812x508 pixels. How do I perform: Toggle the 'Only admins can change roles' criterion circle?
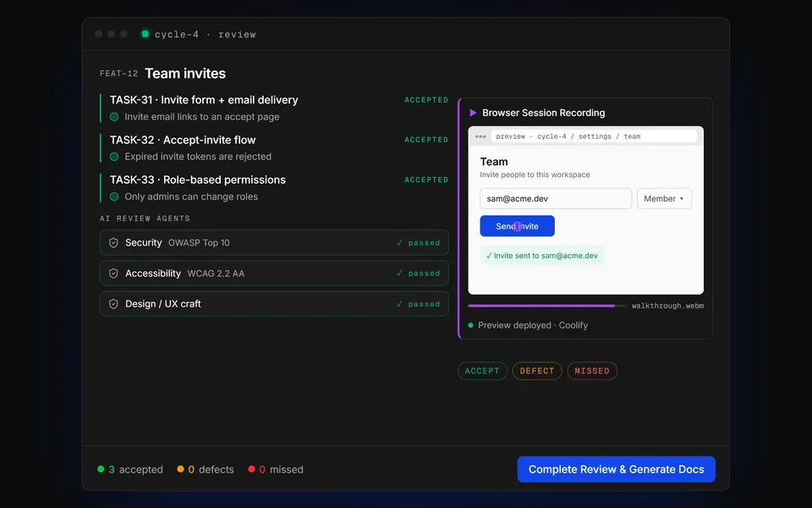tap(114, 196)
